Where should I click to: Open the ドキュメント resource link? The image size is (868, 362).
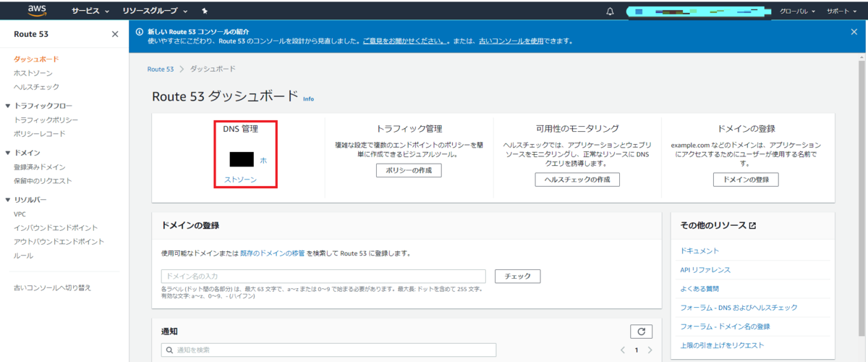pos(700,251)
